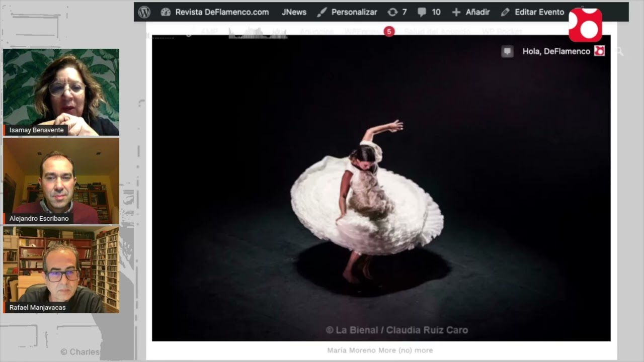Click the notification bubble icon beside Hola, DeFlamenco
This screenshot has width=644, height=362.
pyautogui.click(x=507, y=51)
